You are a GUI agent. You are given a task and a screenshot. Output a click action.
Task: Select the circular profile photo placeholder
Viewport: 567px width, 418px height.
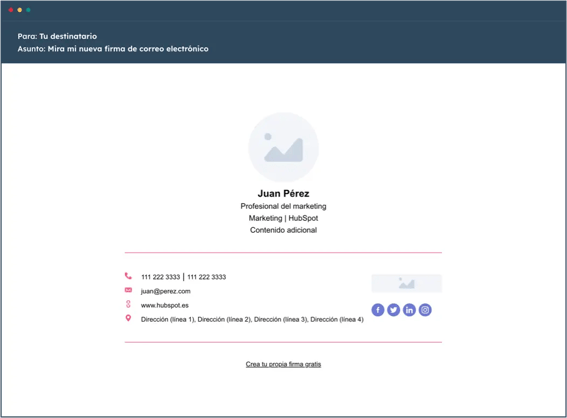click(284, 147)
